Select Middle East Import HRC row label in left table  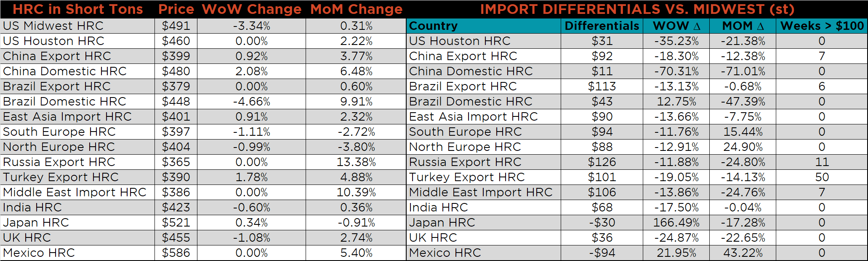[x=75, y=192]
